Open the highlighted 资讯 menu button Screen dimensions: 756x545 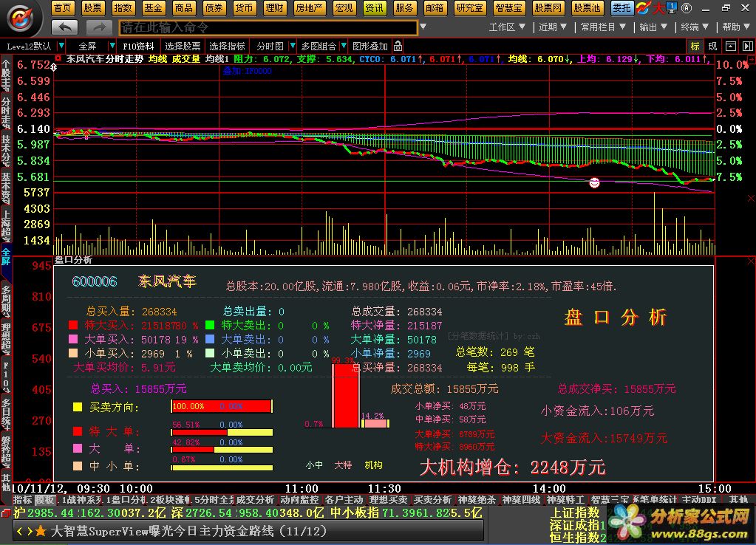(x=374, y=7)
